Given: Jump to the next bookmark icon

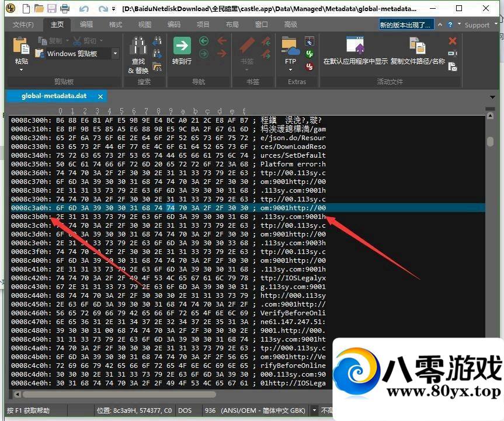Looking at the screenshot, I should (x=266, y=54).
